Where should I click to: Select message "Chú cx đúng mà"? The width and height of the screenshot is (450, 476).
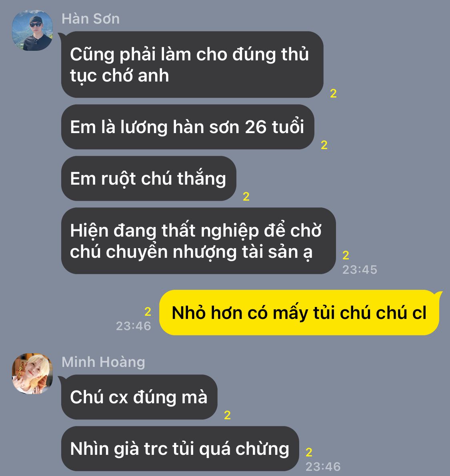[x=140, y=397]
